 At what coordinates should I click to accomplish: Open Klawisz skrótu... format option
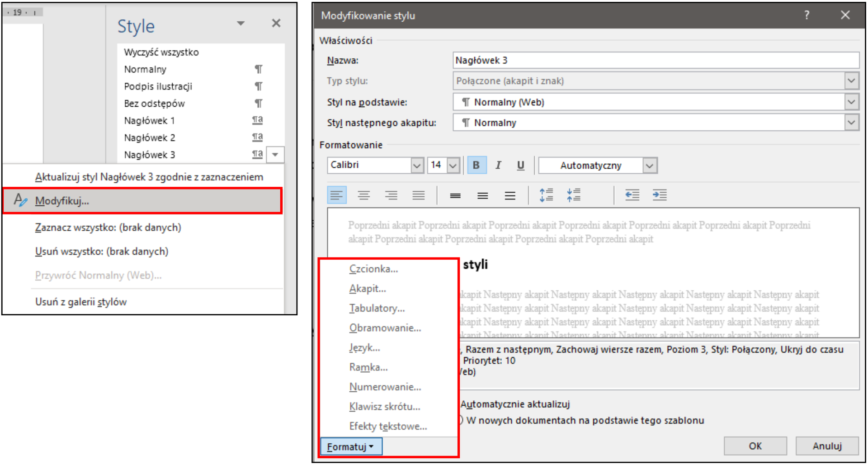tap(385, 406)
